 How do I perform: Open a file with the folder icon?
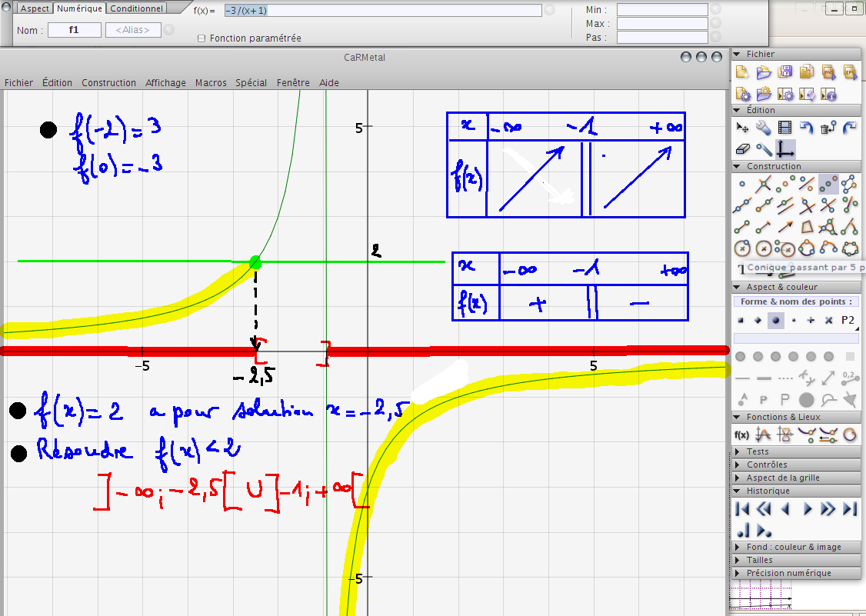click(x=763, y=72)
